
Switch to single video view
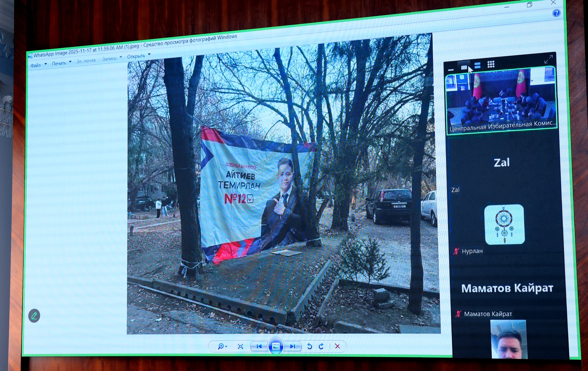[464, 67]
